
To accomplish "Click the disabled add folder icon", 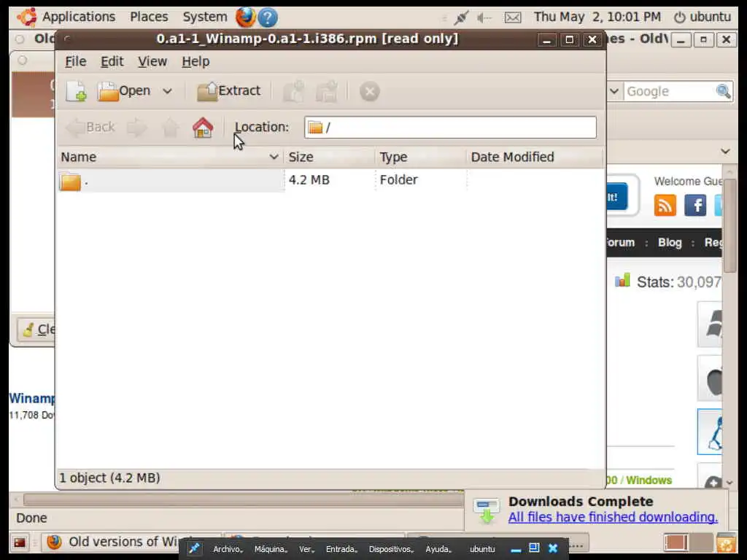I will 327,91.
